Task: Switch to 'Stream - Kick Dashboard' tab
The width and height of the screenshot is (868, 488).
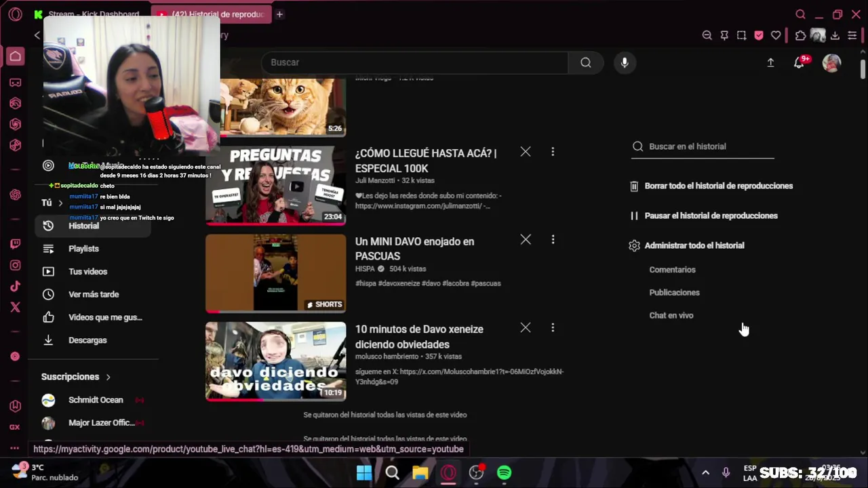Action: (94, 14)
